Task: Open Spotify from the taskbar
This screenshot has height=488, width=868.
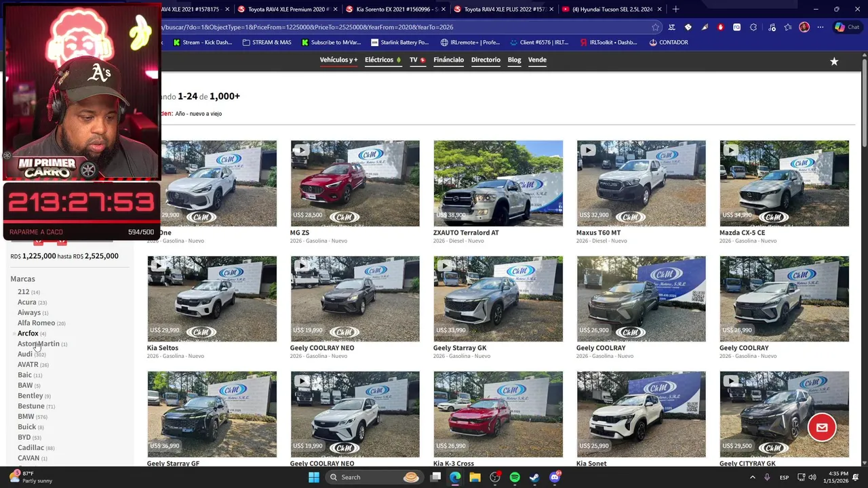Action: tap(515, 477)
